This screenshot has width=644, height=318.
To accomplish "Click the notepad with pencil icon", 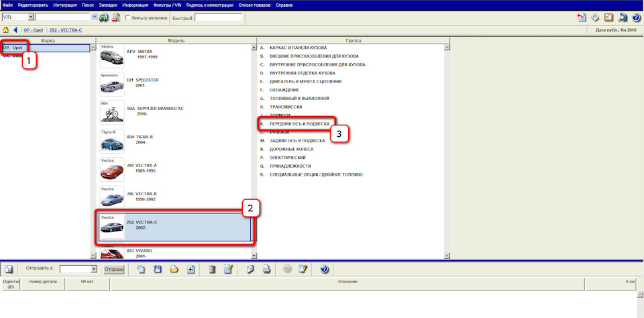I will click(303, 270).
